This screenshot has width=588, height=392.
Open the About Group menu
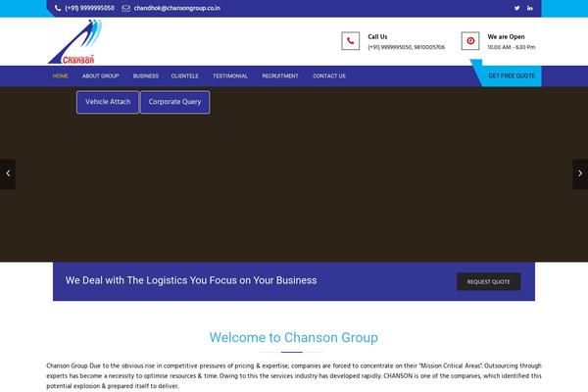coord(101,75)
